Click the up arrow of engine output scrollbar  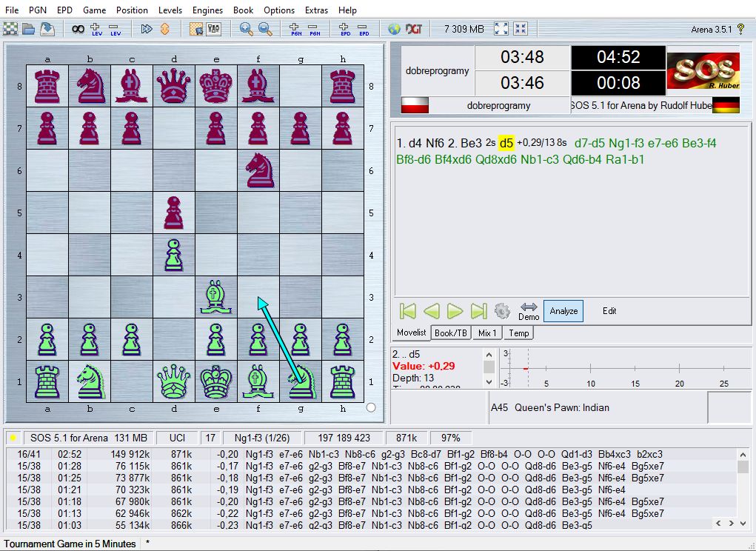[743, 455]
